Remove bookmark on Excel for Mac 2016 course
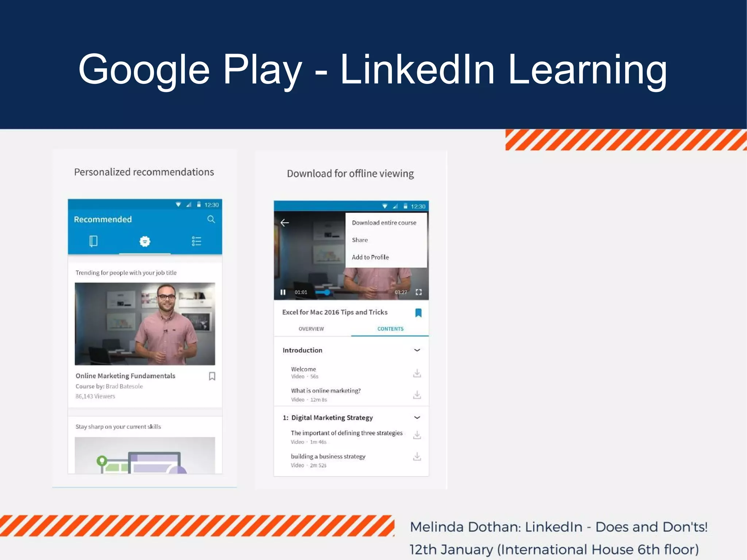Viewport: 747px width, 560px height. click(x=418, y=313)
